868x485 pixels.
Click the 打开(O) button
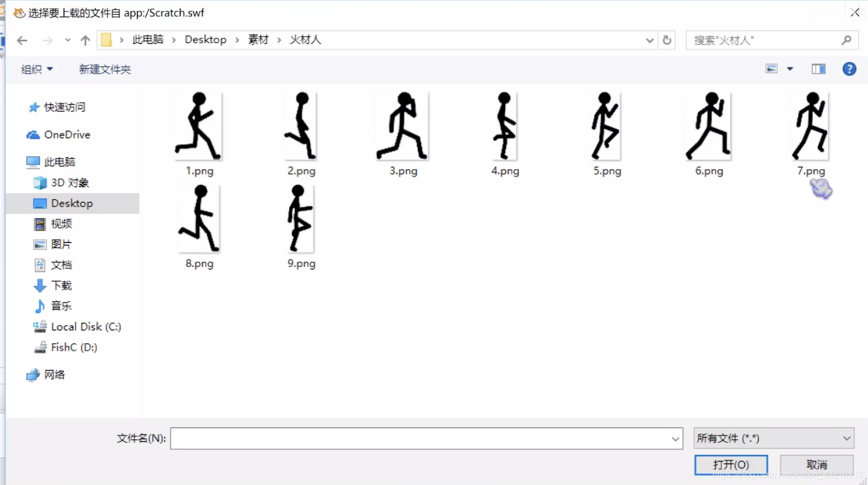pyautogui.click(x=731, y=465)
